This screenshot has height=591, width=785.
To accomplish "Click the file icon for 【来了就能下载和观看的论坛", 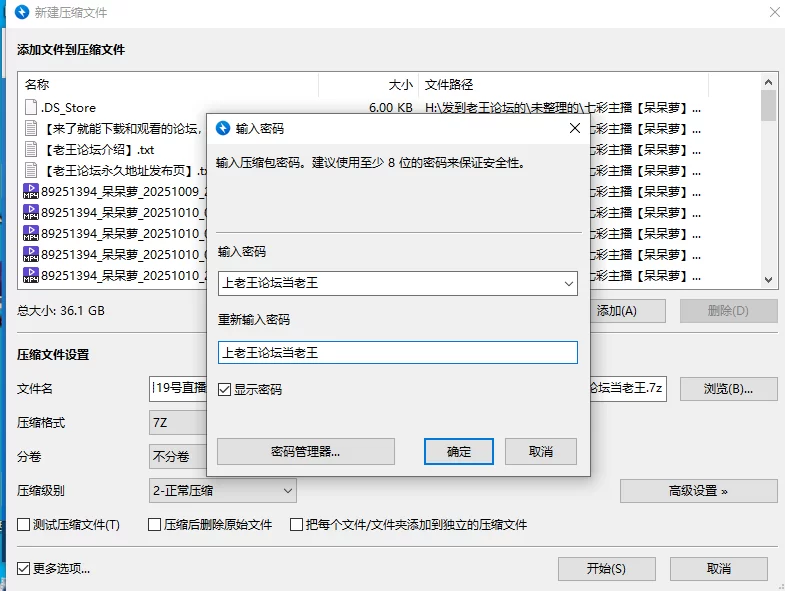I will pos(31,128).
